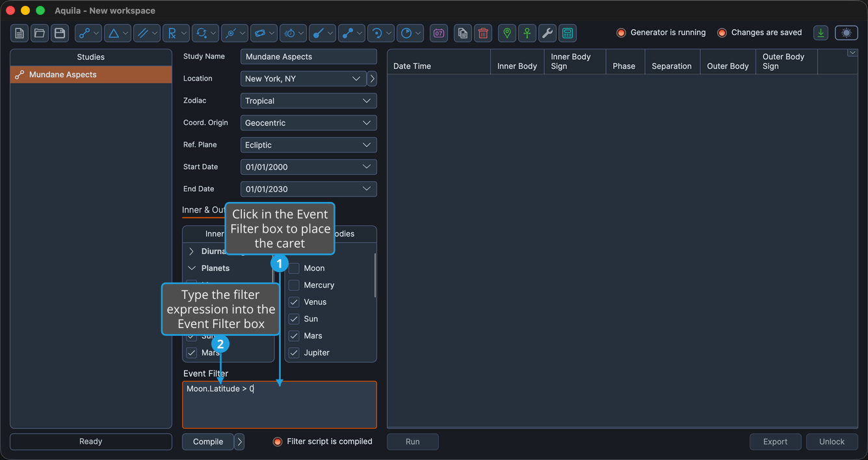This screenshot has width=868, height=460.
Task: Check the Mercury outer body checkbox
Action: coord(294,285)
